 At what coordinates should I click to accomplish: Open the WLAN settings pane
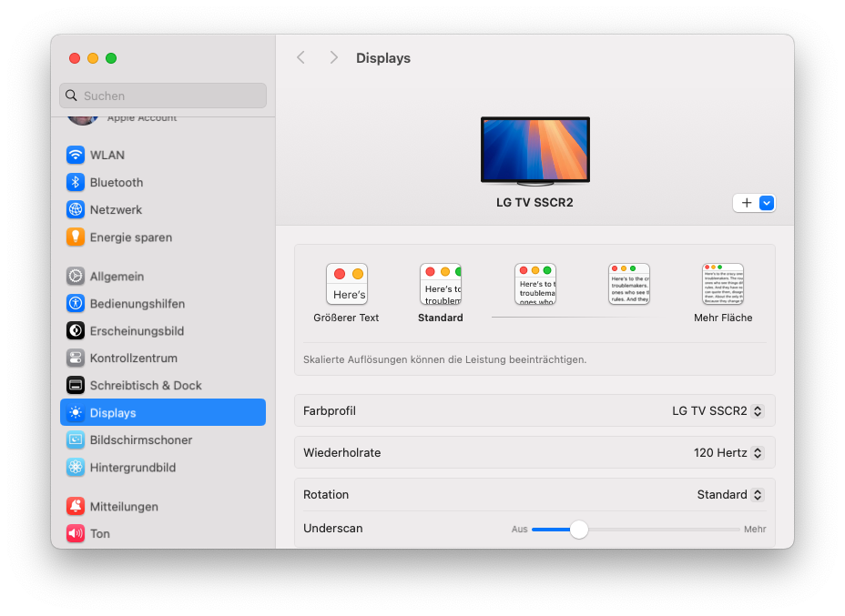tap(163, 155)
